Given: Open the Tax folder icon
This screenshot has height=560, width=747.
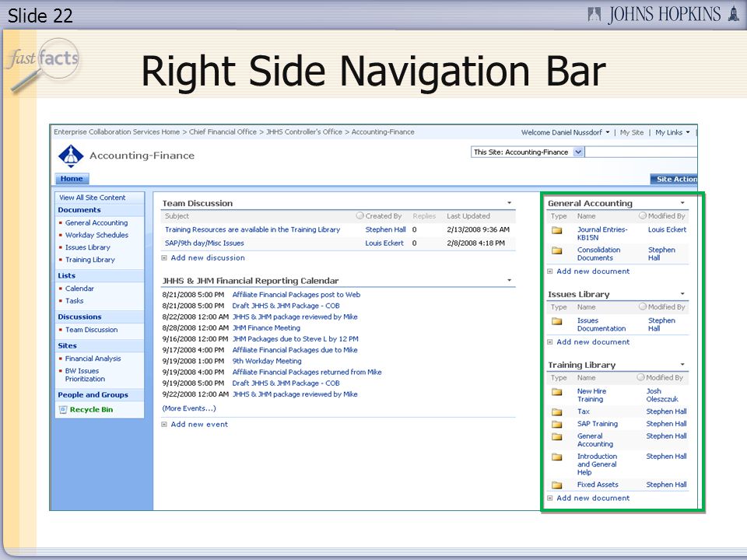Looking at the screenshot, I should point(557,412).
